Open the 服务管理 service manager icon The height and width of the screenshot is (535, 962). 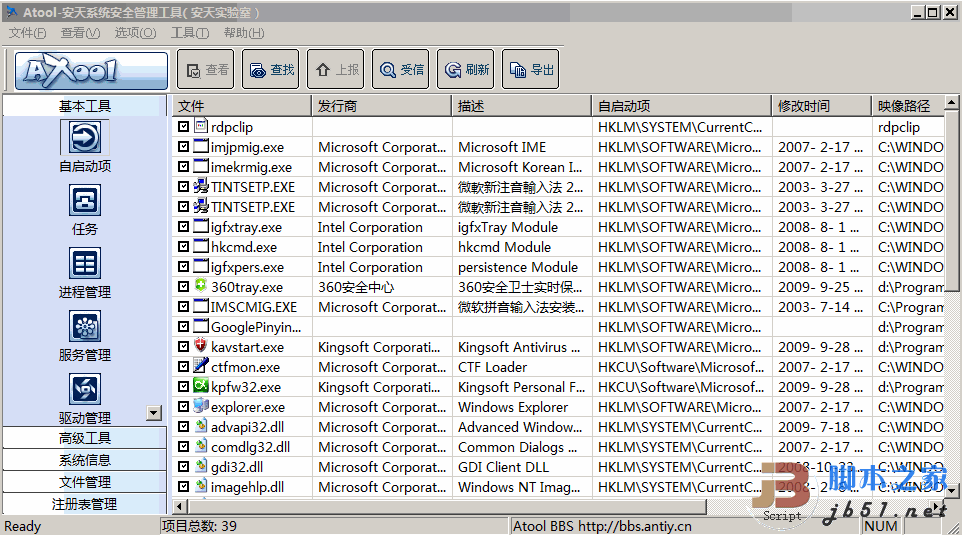pyautogui.click(x=85, y=326)
